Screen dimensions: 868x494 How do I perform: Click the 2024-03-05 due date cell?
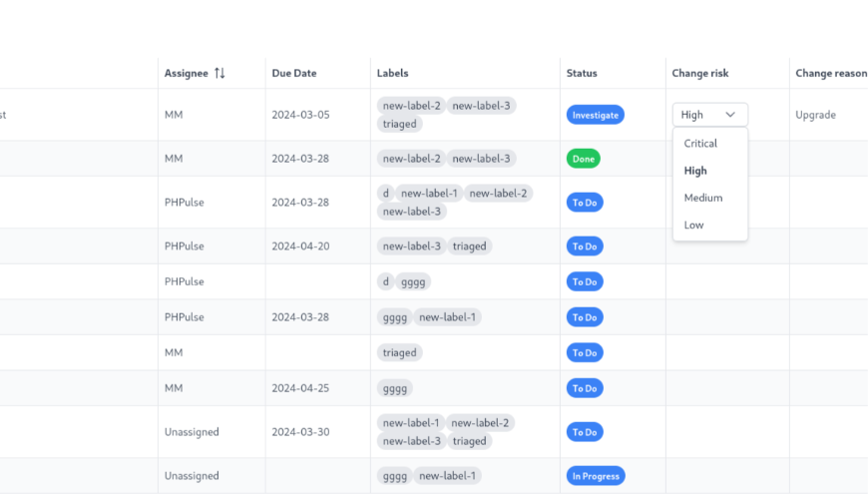[x=300, y=115]
